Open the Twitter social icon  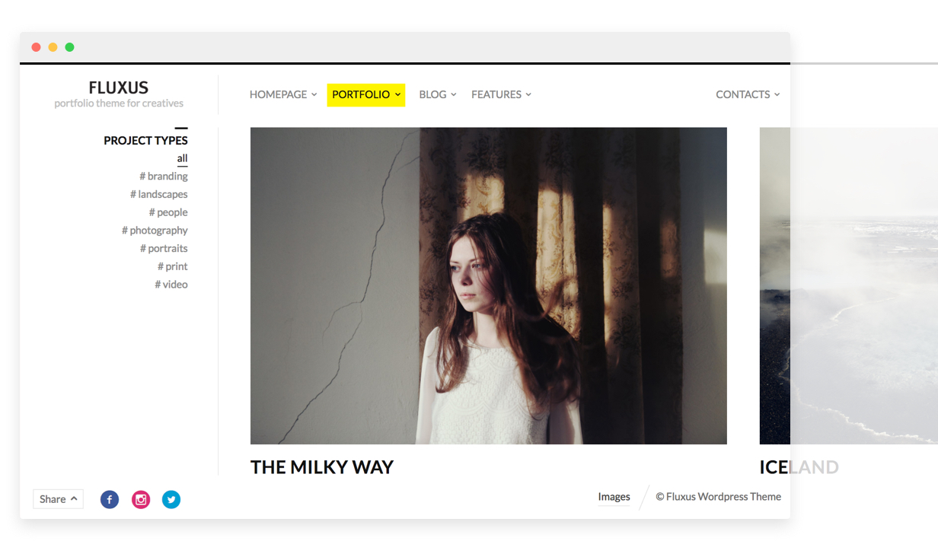pos(171,499)
